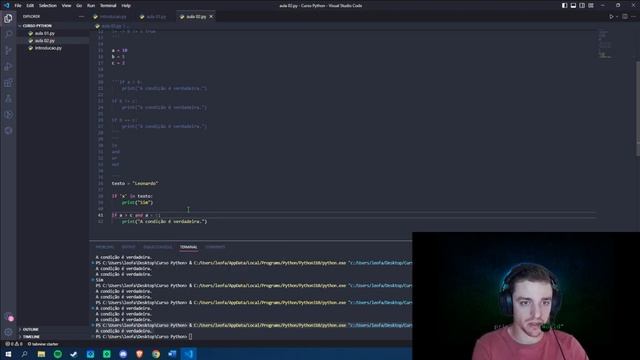Open Customize Layout icon
640x360 pixels.
pos(591,5)
